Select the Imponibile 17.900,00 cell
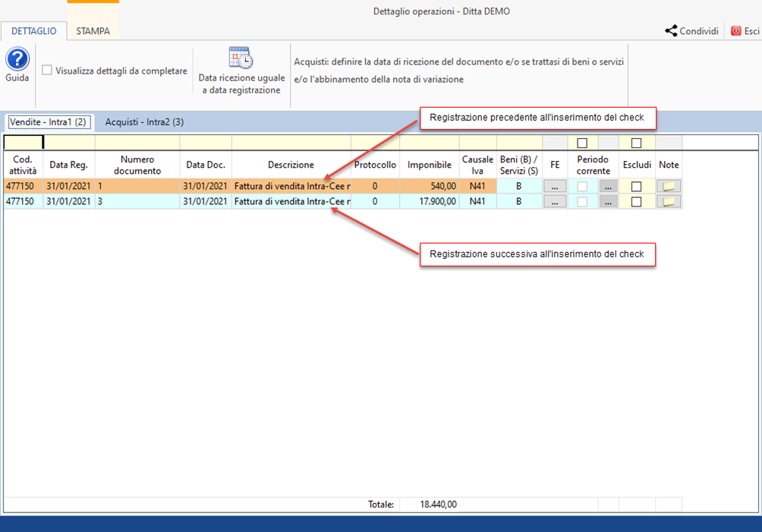 point(430,201)
